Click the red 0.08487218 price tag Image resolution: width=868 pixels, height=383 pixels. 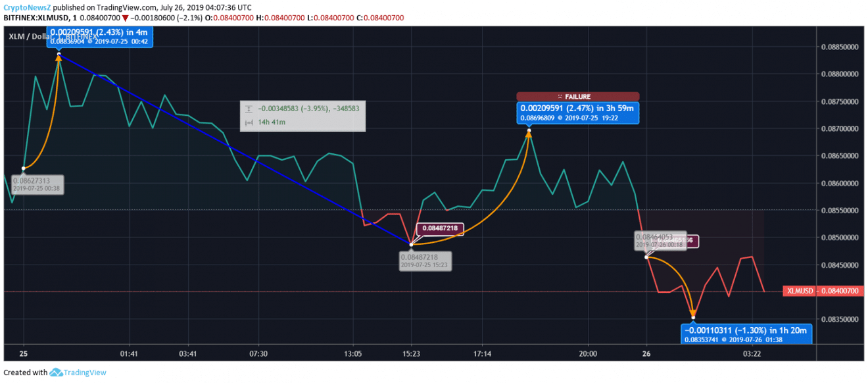point(441,228)
